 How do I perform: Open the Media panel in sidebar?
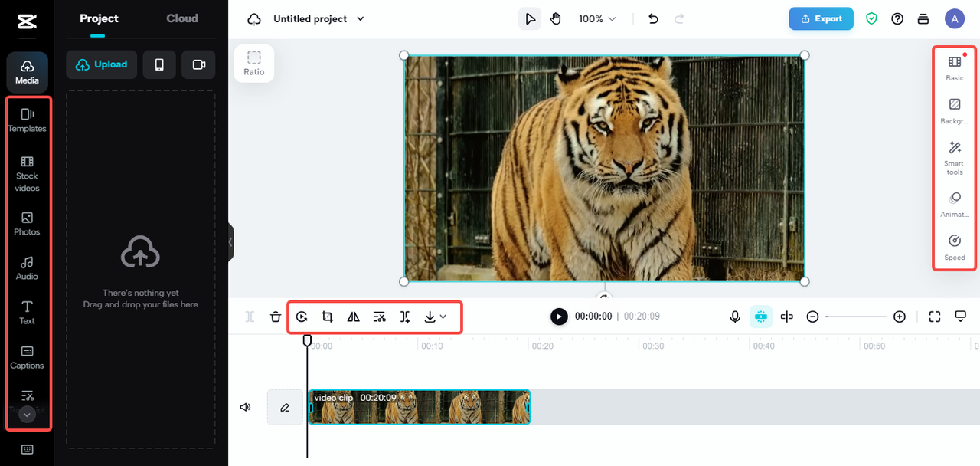coord(27,73)
